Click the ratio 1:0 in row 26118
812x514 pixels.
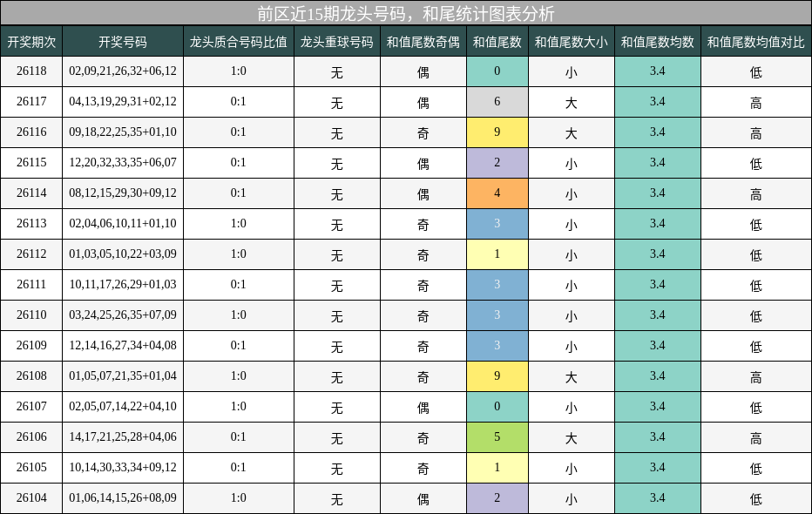pos(238,71)
